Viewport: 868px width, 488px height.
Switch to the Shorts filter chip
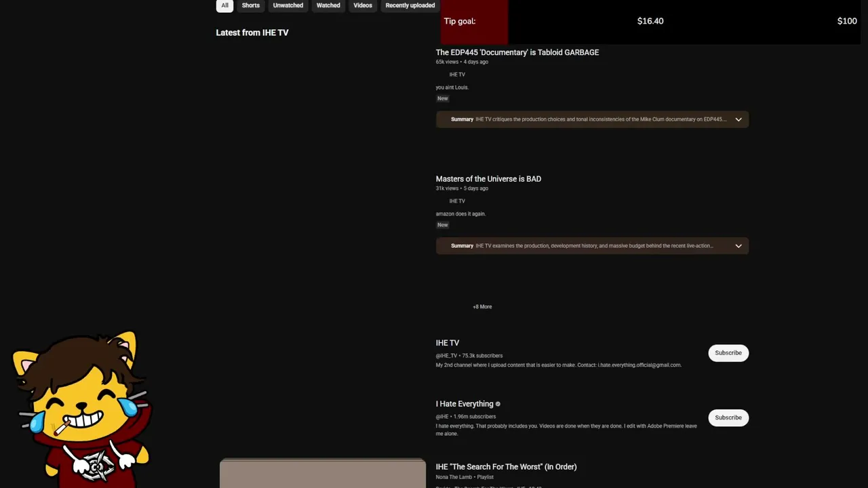(251, 5)
